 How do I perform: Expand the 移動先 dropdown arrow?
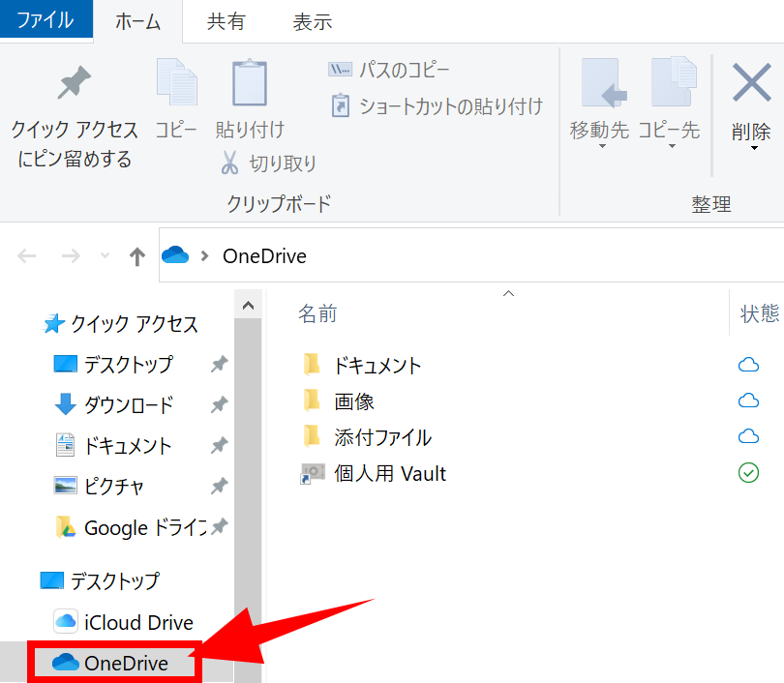[602, 146]
